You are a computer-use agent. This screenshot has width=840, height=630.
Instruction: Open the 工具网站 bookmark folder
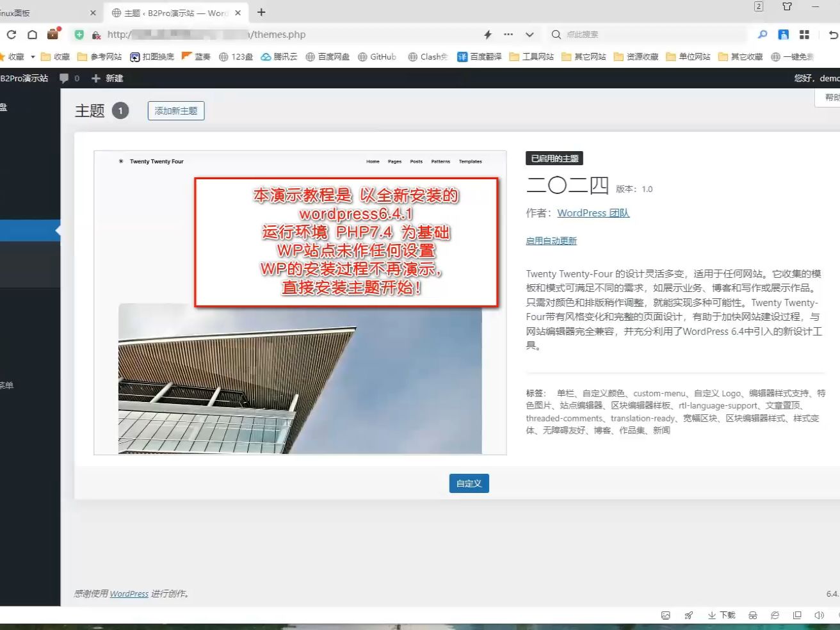pos(531,56)
